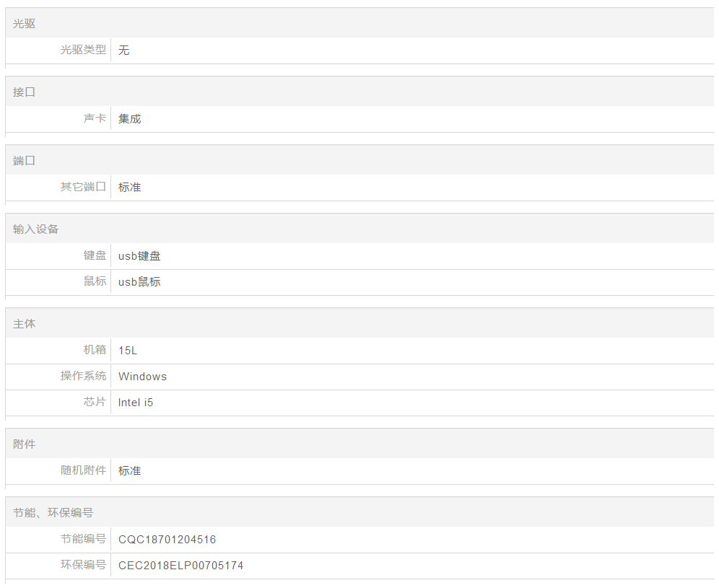This screenshot has height=588, width=719.
Task: Click the 输入设备 section header
Action: pyautogui.click(x=36, y=229)
